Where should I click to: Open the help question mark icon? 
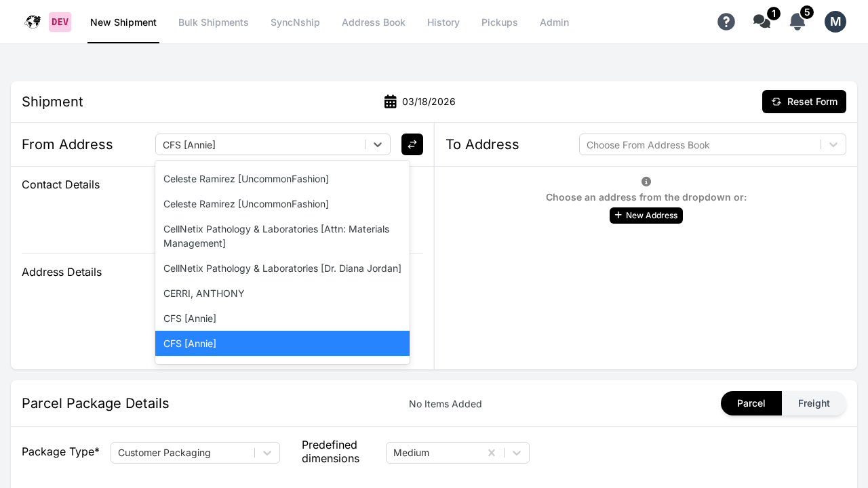click(726, 22)
